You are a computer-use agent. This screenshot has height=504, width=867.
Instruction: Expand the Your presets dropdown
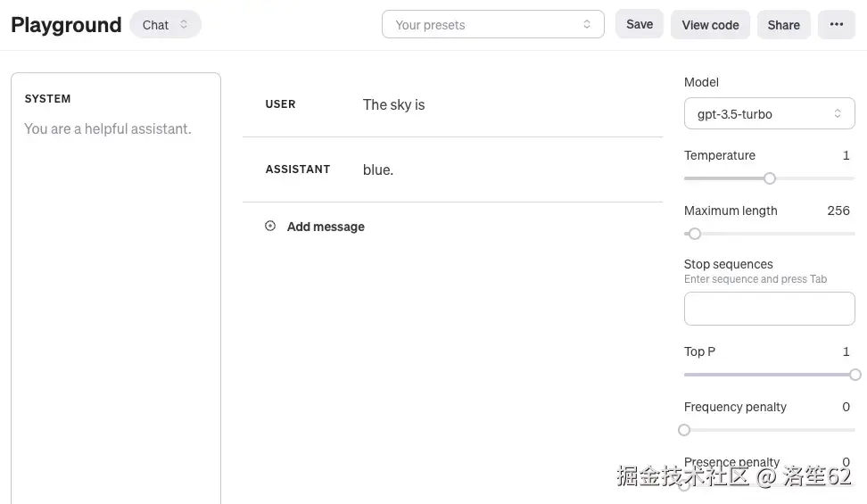[x=492, y=24]
